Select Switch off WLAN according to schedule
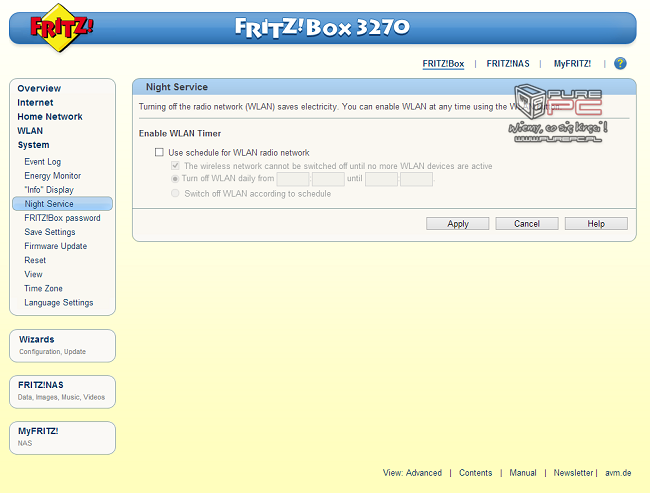The height and width of the screenshot is (493, 650). pyautogui.click(x=175, y=193)
